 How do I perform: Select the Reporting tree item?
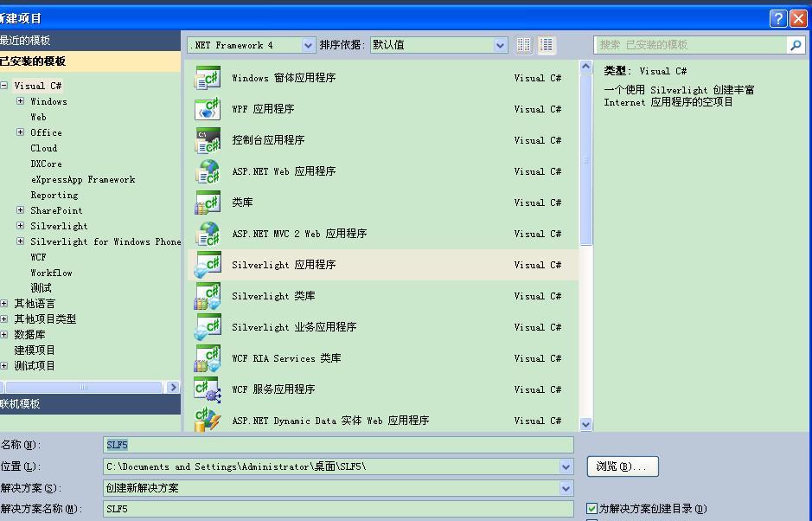54,195
